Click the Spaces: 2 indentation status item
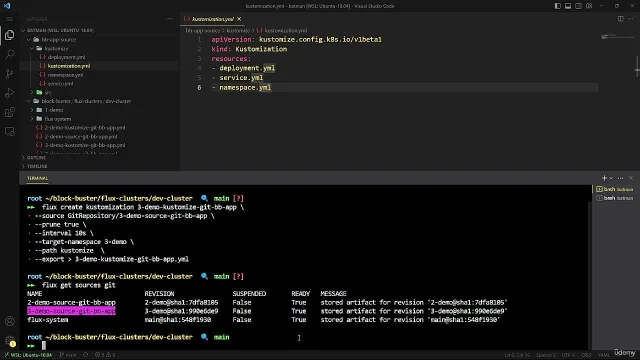640x360 pixels. coord(546,355)
